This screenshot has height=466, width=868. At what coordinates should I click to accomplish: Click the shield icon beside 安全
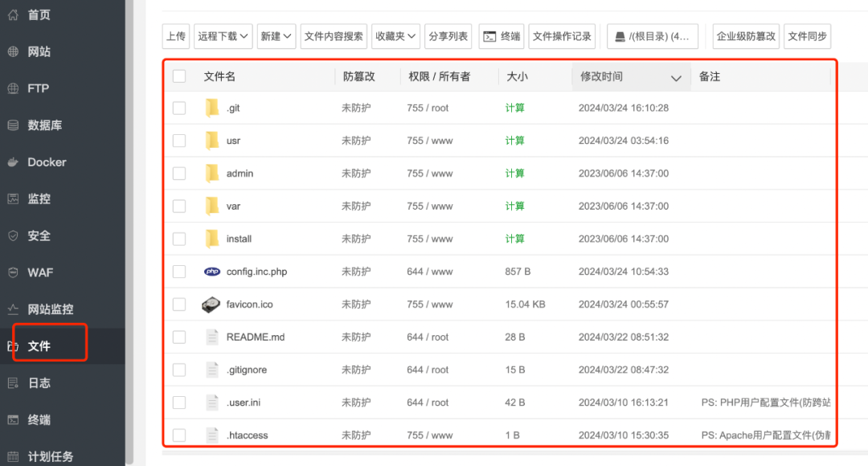point(14,235)
